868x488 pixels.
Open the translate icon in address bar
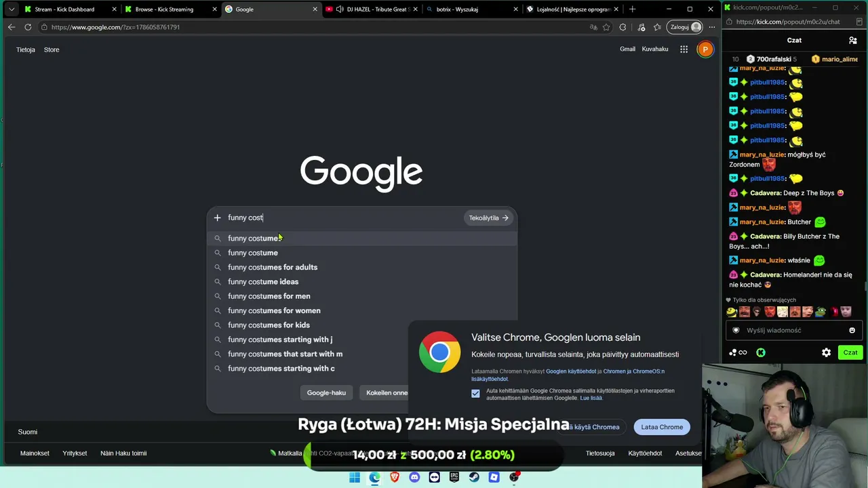(x=593, y=27)
